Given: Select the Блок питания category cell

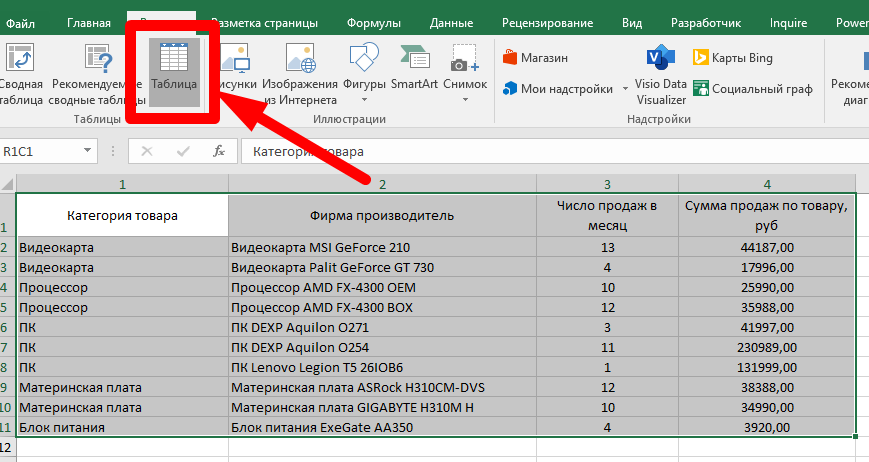Looking at the screenshot, I should pyautogui.click(x=122, y=427).
